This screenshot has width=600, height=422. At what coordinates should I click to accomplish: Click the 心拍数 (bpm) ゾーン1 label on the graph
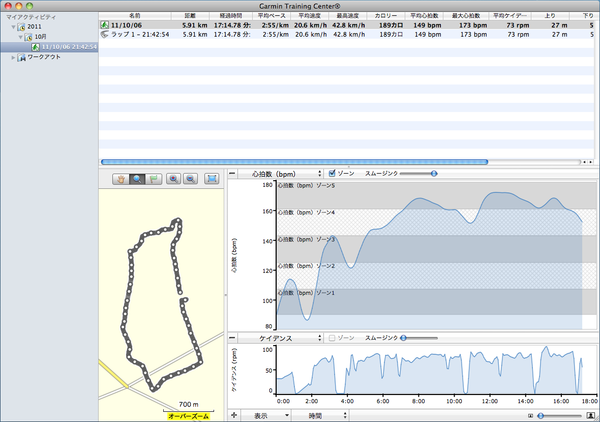(x=306, y=293)
